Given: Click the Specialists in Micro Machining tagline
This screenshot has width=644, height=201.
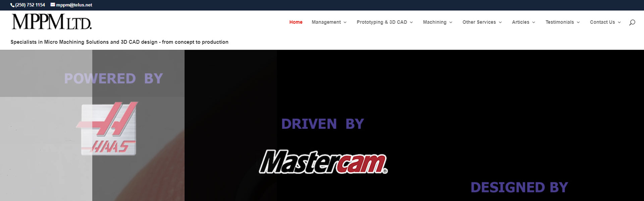Looking at the screenshot, I should coord(119,42).
